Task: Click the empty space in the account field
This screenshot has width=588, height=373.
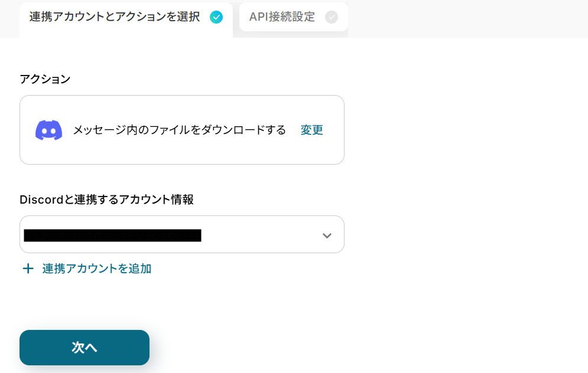Action: click(260, 235)
